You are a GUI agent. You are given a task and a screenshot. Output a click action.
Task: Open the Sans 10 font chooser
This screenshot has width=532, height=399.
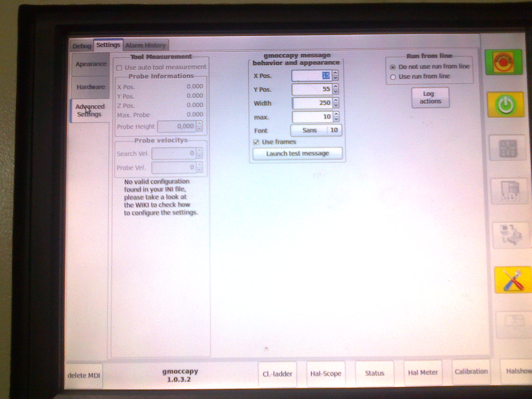point(316,130)
